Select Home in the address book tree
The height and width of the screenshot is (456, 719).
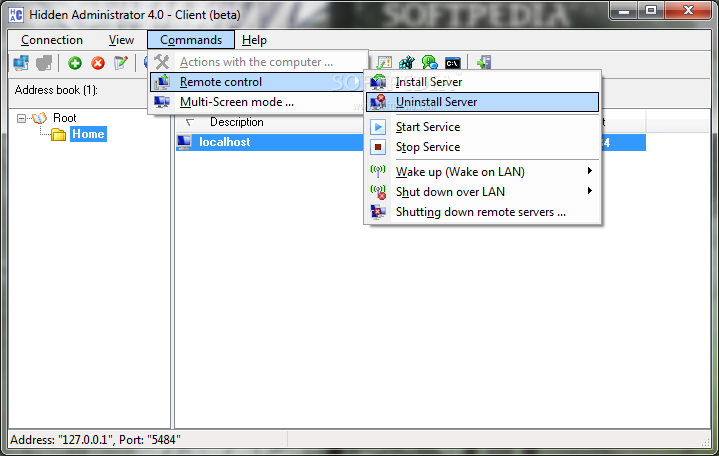pos(88,134)
